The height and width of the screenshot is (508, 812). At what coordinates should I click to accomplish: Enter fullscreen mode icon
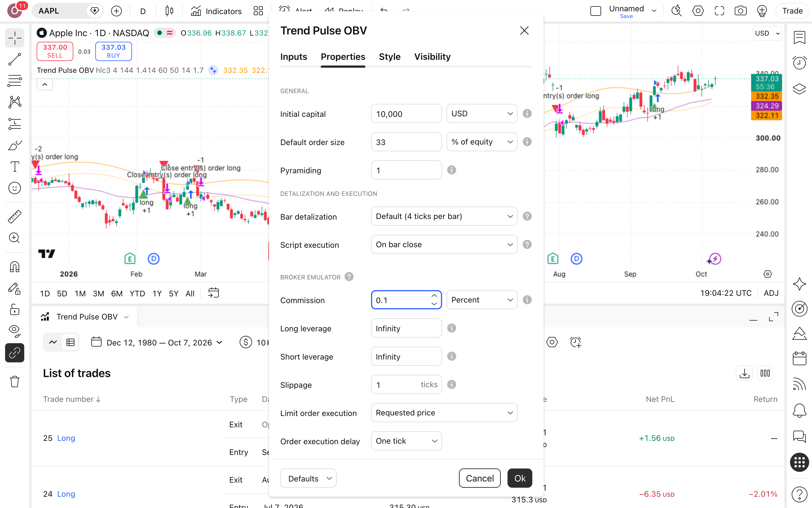point(720,11)
